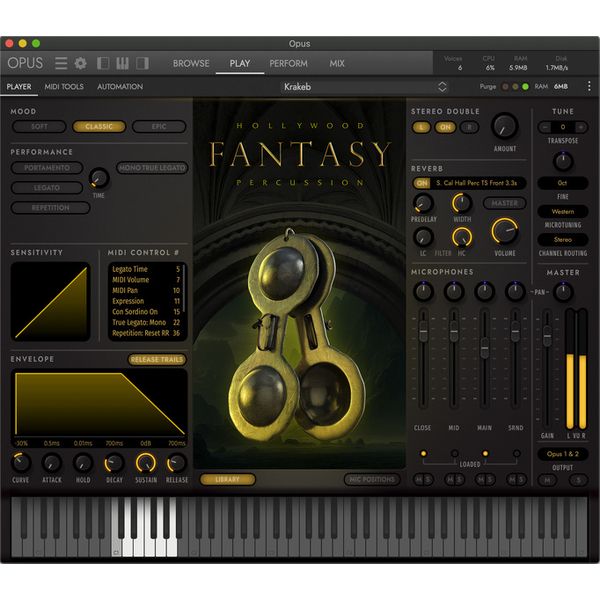The image size is (600, 600).
Task: Open the three-dot options menu
Action: [x=589, y=86]
